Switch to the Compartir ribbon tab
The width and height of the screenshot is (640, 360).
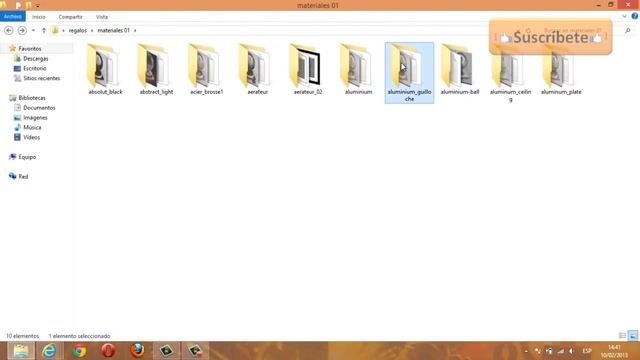point(70,17)
